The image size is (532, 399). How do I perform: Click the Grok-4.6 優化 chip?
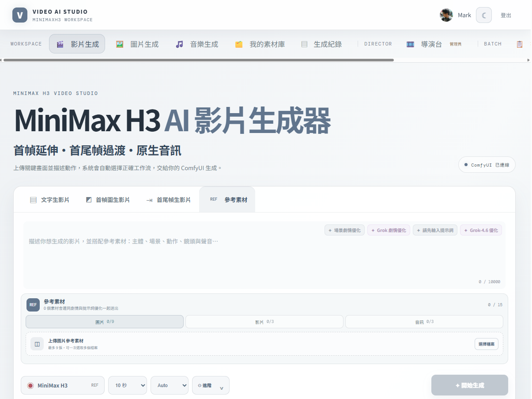coord(481,230)
